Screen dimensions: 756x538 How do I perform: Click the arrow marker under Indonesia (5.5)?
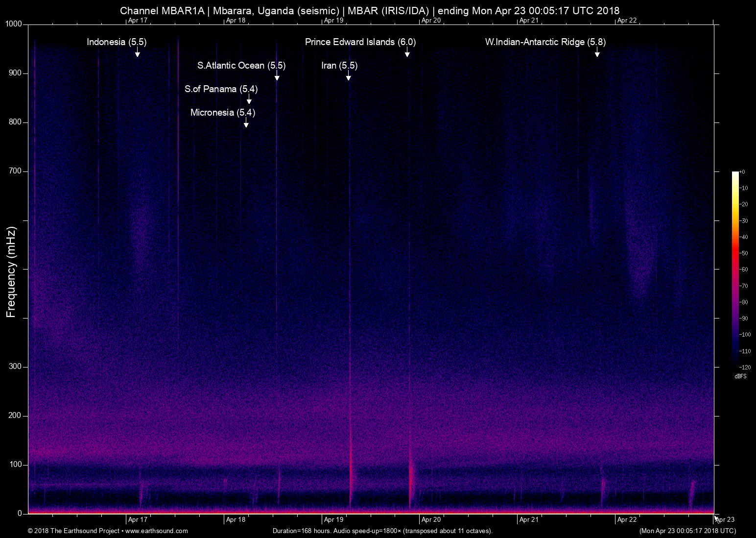[138, 53]
